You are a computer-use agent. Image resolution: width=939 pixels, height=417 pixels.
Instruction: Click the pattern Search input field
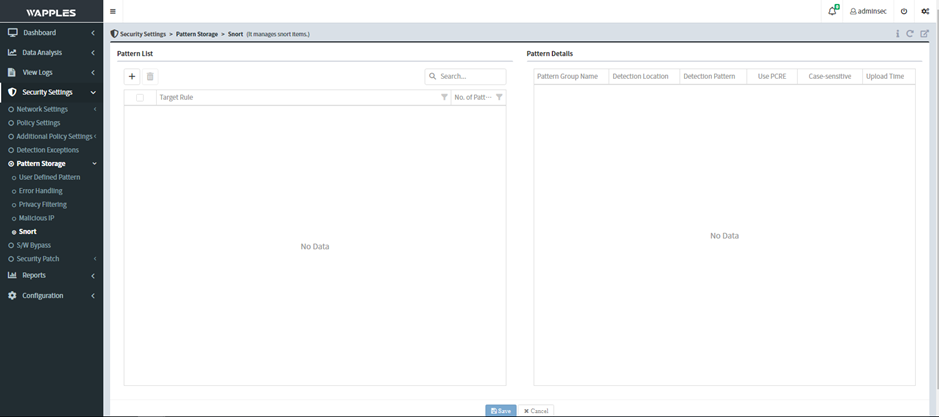(471, 76)
